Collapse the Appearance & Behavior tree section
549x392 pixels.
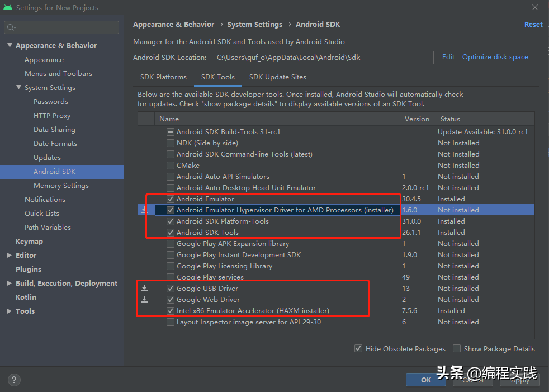(10, 45)
